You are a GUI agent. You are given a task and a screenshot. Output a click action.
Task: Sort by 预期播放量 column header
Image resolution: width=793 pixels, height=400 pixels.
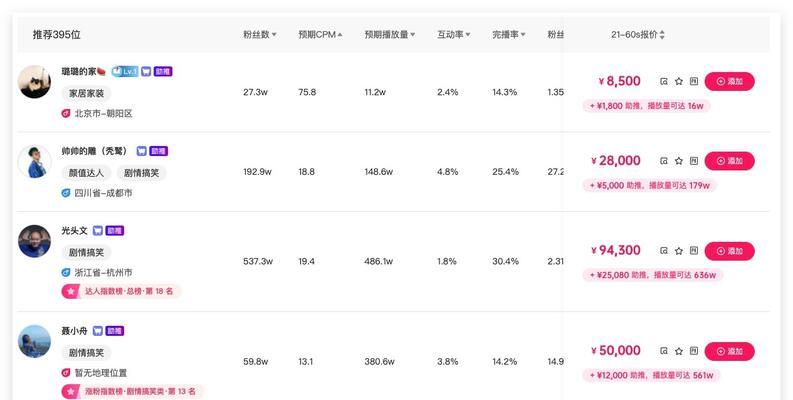coord(389,34)
